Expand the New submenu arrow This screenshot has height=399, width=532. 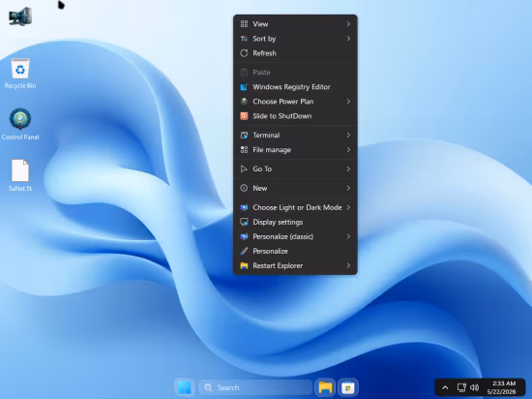348,188
